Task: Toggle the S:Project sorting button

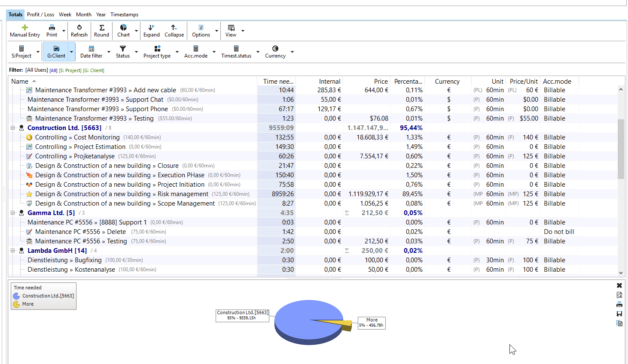Action: tap(21, 52)
